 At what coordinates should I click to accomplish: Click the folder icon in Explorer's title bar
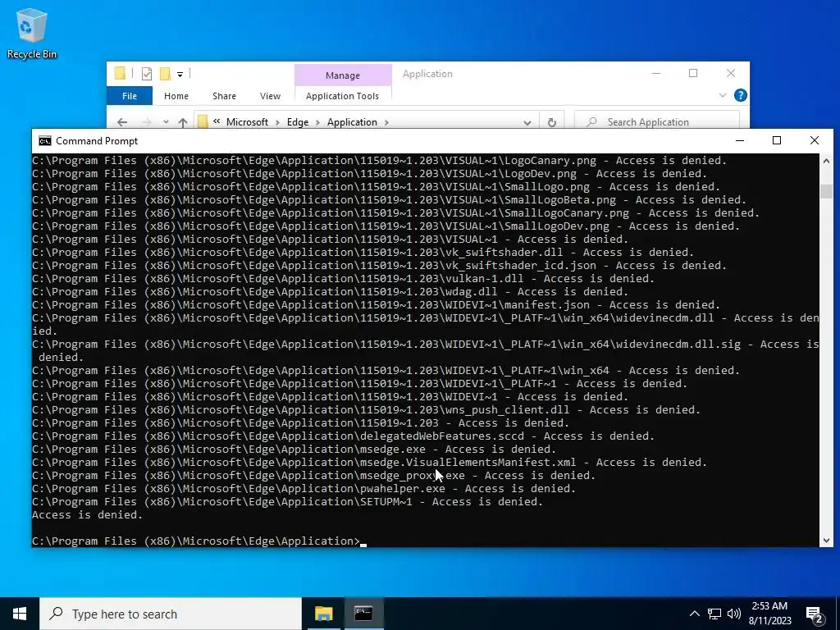(120, 73)
